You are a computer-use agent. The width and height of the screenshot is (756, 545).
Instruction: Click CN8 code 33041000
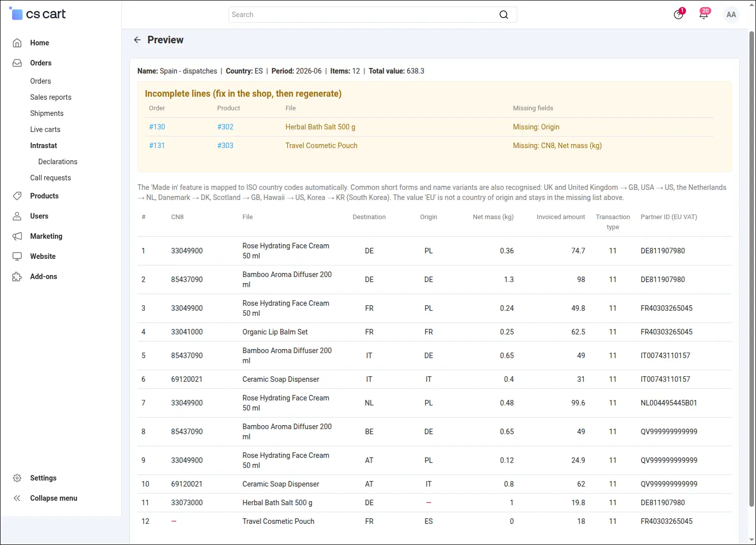pos(187,332)
